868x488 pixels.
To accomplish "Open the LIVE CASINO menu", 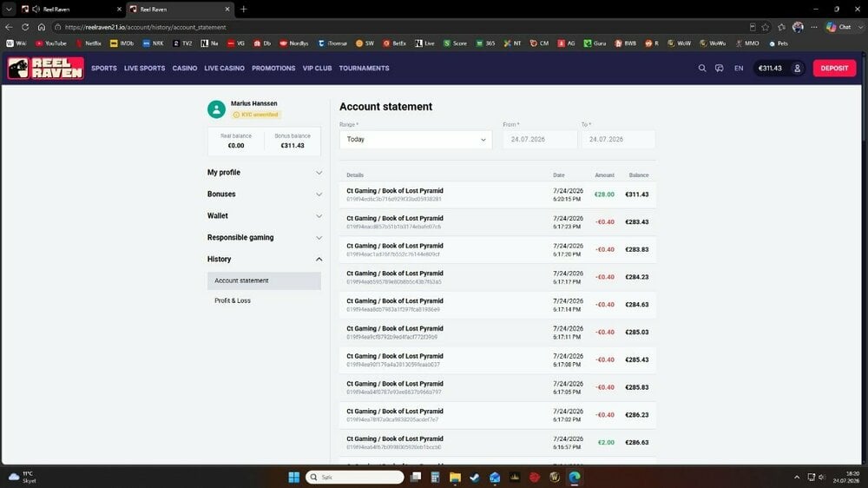I will tap(224, 68).
